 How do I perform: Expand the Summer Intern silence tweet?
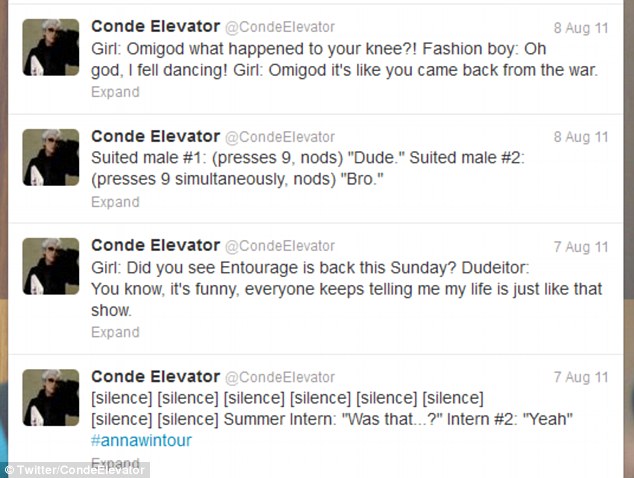[x=115, y=462]
